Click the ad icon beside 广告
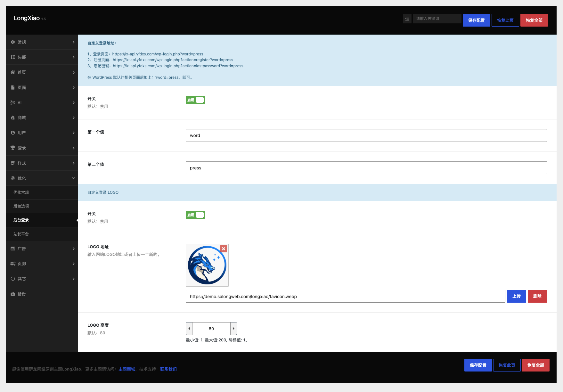Viewport: 563px width, 392px height. pyautogui.click(x=13, y=249)
